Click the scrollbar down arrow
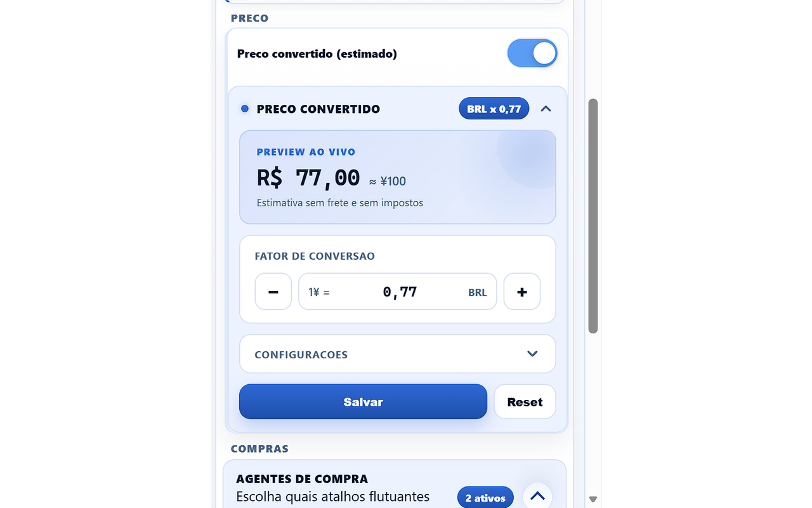The height and width of the screenshot is (508, 812). [x=593, y=500]
